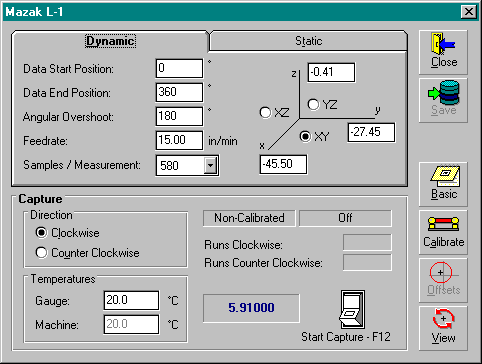Click the View rotation icon button
Image resolution: width=482 pixels, height=364 pixels.
tap(443, 328)
